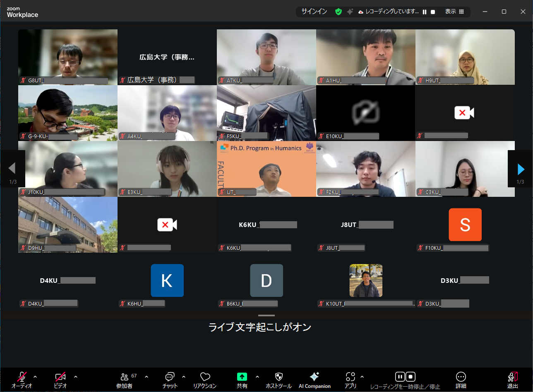Go to next gallery page with right arrow
Screen dimensions: 533x392
click(521, 169)
